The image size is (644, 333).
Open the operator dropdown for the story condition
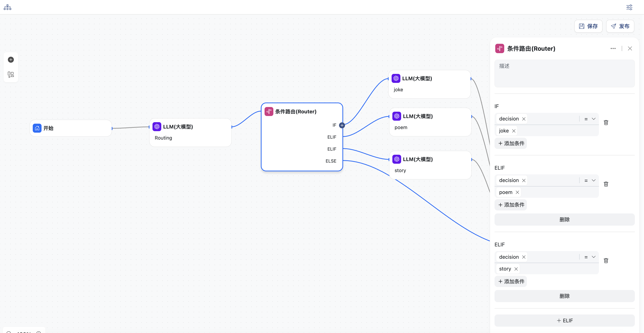[590, 257]
